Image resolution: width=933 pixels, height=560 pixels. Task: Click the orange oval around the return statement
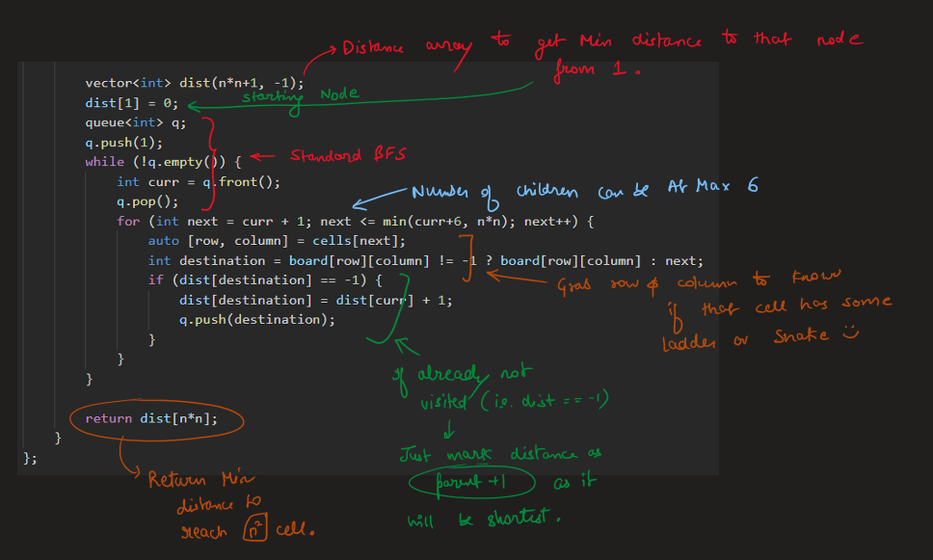[157, 419]
